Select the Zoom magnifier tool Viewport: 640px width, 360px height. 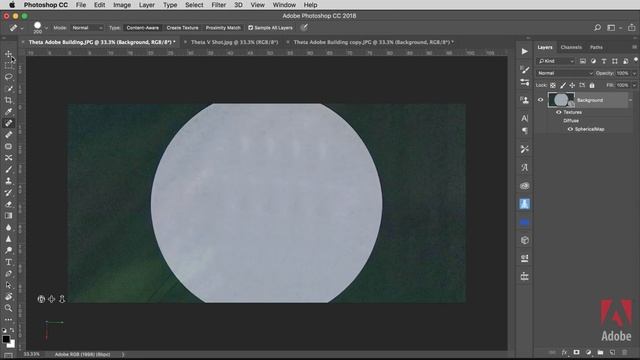[x=8, y=308]
